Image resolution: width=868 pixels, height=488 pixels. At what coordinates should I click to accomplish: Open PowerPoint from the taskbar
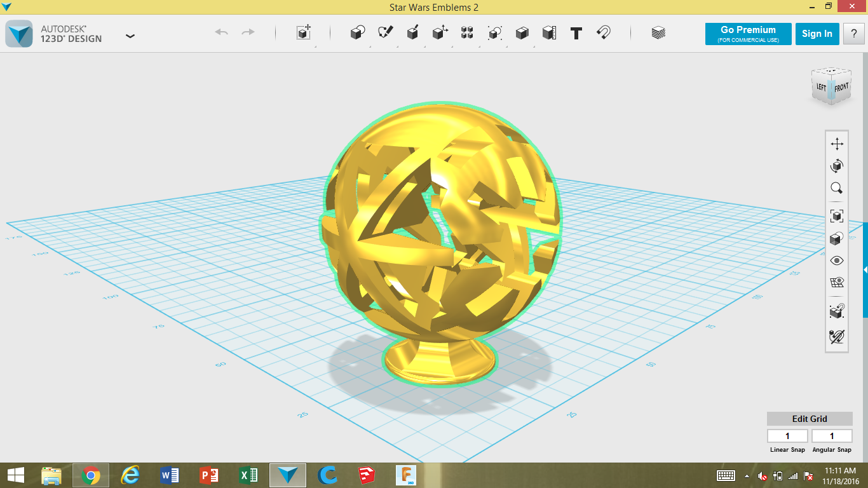click(209, 475)
